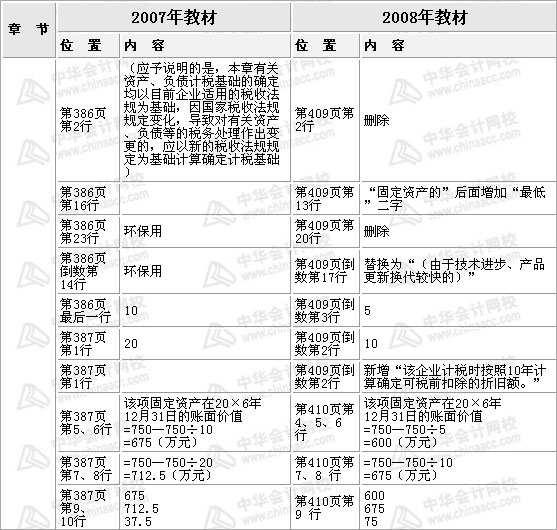The height and width of the screenshot is (530, 557).
Task: Select the text “固定资产的”后面增加“最低”二字
Action: [x=454, y=199]
